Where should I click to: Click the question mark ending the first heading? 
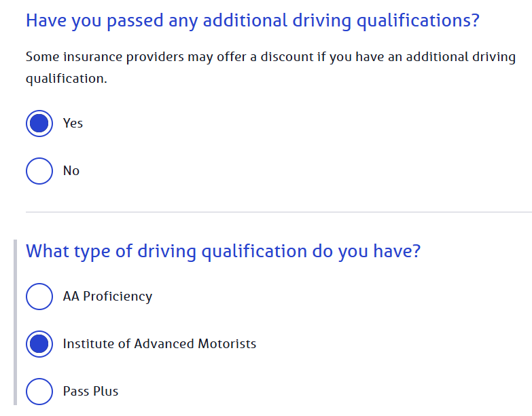click(474, 20)
